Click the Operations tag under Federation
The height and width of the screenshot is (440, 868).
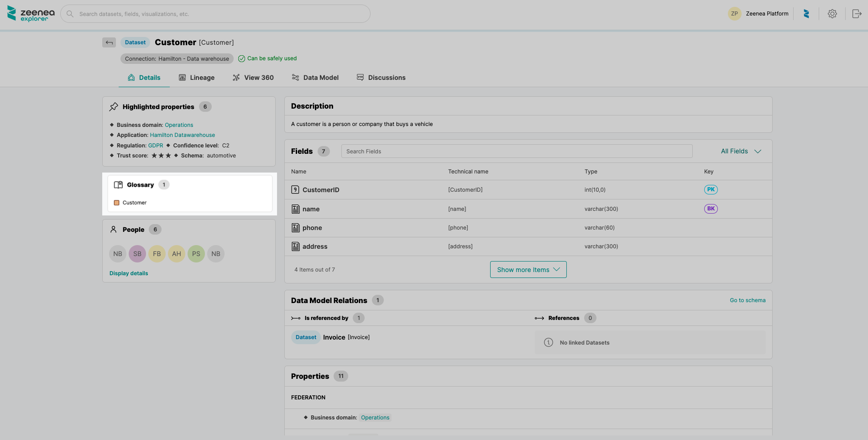(x=375, y=418)
